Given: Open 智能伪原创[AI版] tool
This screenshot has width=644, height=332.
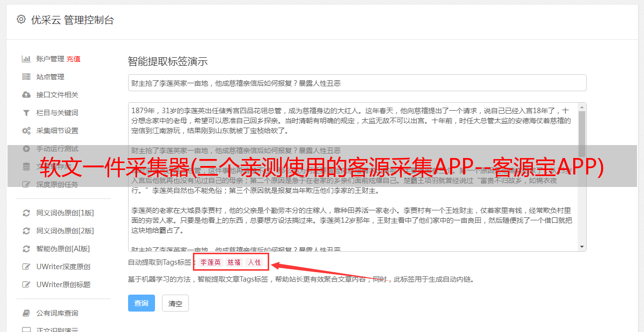Looking at the screenshot, I should [63, 249].
